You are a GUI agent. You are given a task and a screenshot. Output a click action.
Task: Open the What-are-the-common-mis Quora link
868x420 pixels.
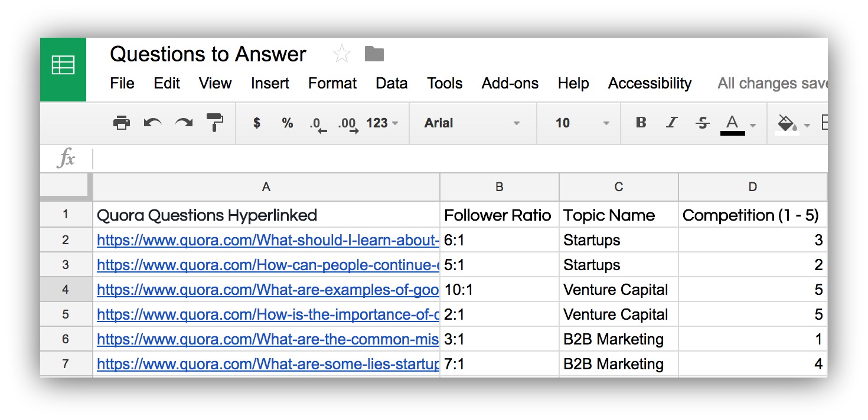(268, 339)
